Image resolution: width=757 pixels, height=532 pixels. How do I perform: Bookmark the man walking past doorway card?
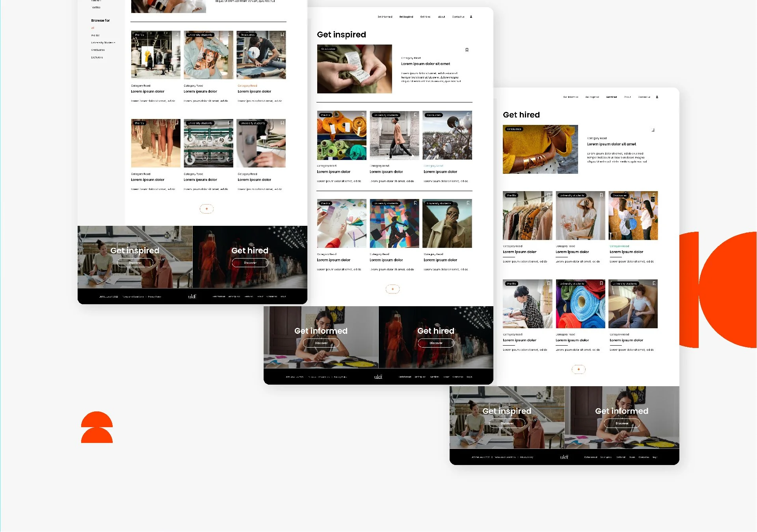coord(415,115)
